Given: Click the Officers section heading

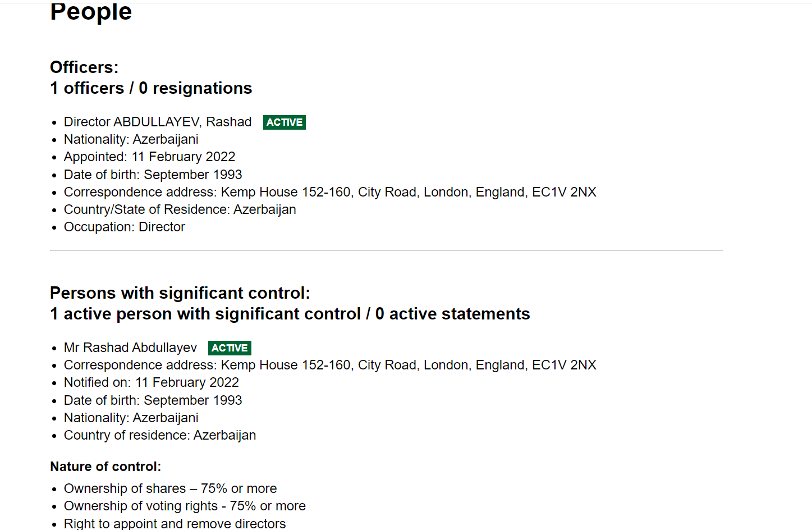Looking at the screenshot, I should click(x=84, y=67).
